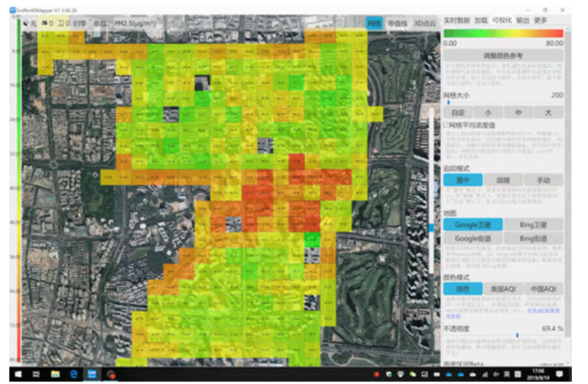Switch to the 等值线 contour view mode

coord(397,23)
